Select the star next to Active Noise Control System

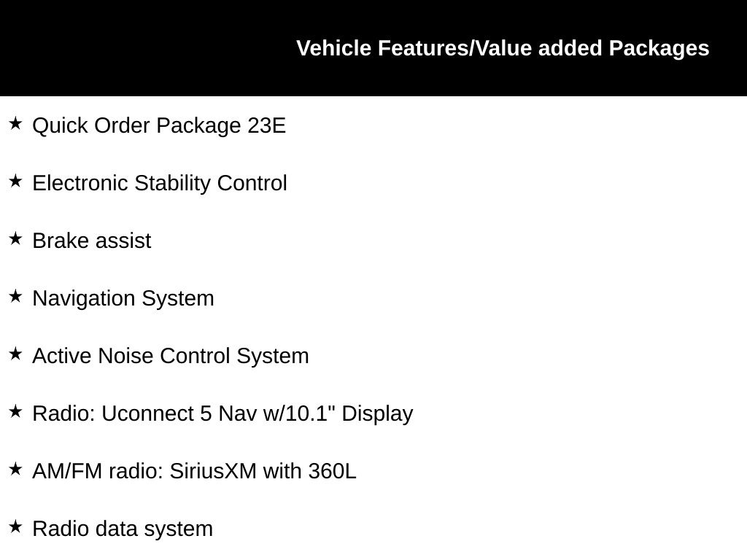tap(15, 354)
